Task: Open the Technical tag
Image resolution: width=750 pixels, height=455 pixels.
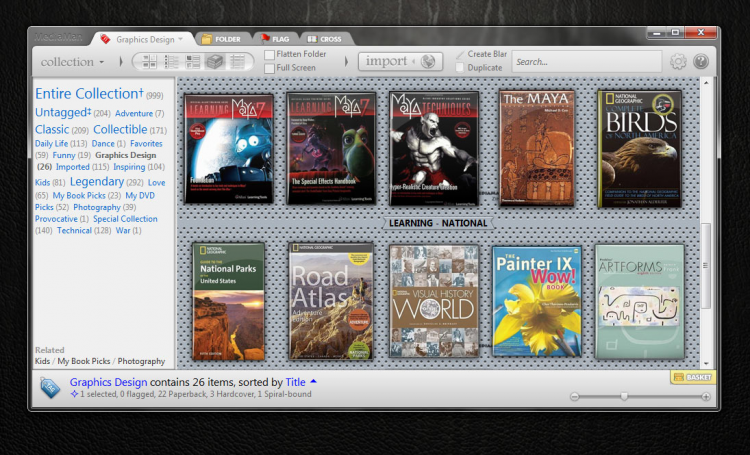Action: (74, 231)
